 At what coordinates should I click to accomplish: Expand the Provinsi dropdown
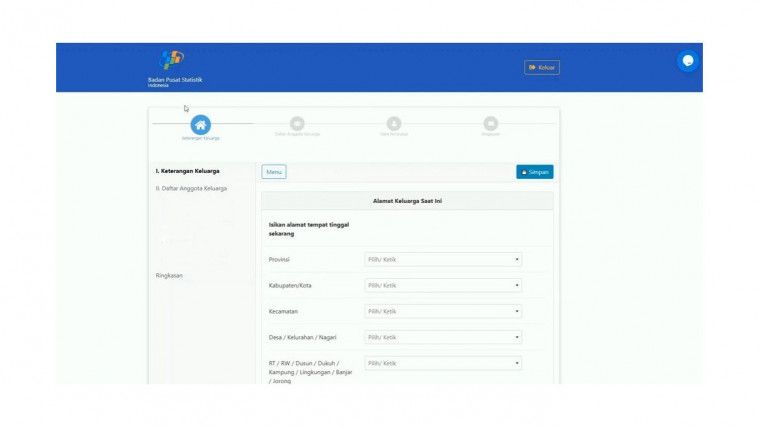pyautogui.click(x=443, y=259)
